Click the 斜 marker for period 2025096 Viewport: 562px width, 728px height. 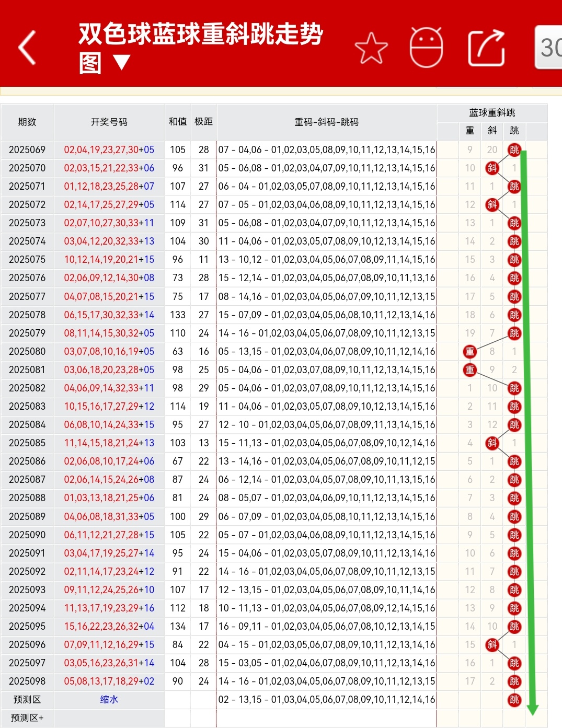coord(491,644)
